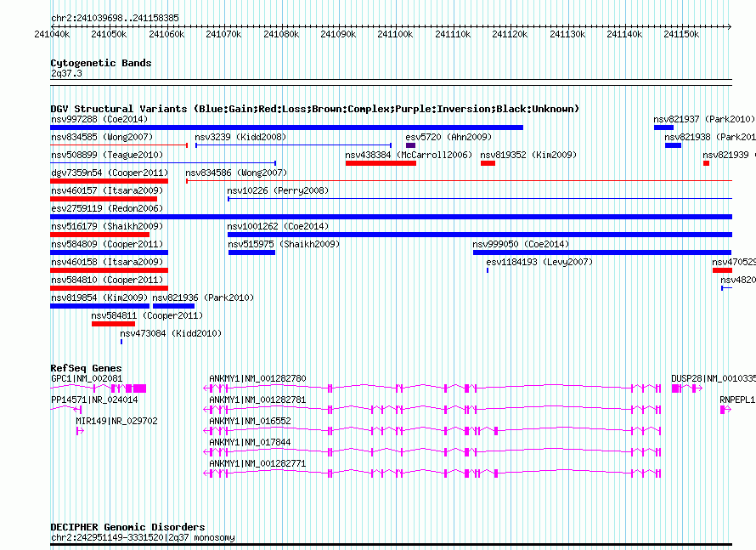Open the nsv821937 (Park2010) variant label
Viewport: 756px width, 550px height.
coord(704,119)
